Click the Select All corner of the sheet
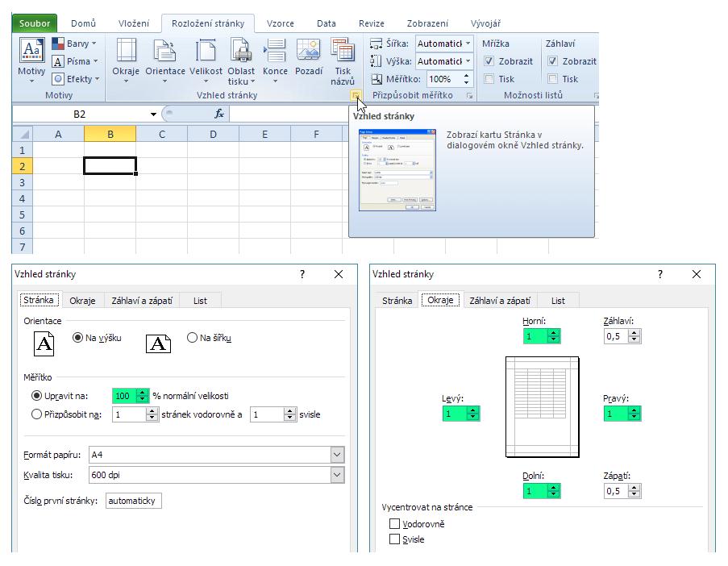This screenshot has width=728, height=566. pyautogui.click(x=23, y=134)
